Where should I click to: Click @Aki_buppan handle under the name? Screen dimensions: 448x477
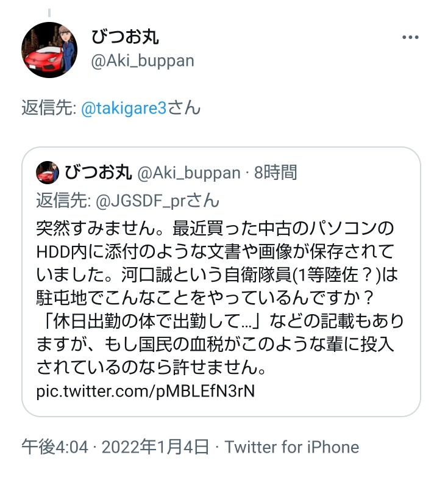pos(143,60)
